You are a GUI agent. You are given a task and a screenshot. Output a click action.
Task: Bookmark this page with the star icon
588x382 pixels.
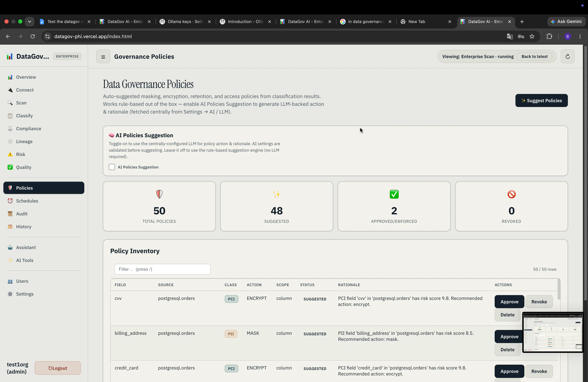(x=532, y=37)
